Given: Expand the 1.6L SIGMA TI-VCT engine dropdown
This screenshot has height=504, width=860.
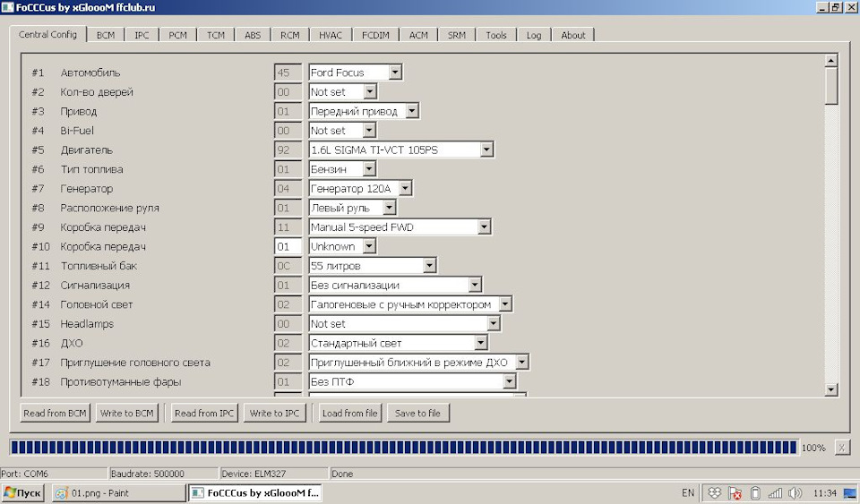Looking at the screenshot, I should 486,149.
